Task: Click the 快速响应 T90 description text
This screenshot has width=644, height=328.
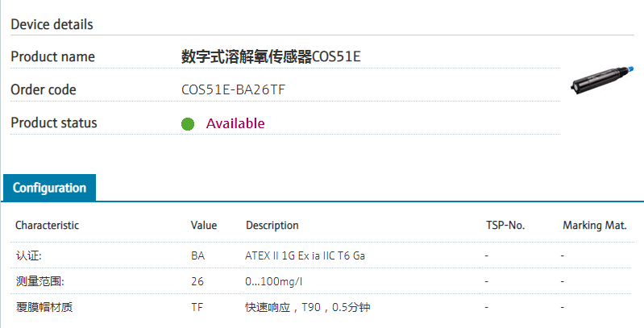Action: [307, 308]
